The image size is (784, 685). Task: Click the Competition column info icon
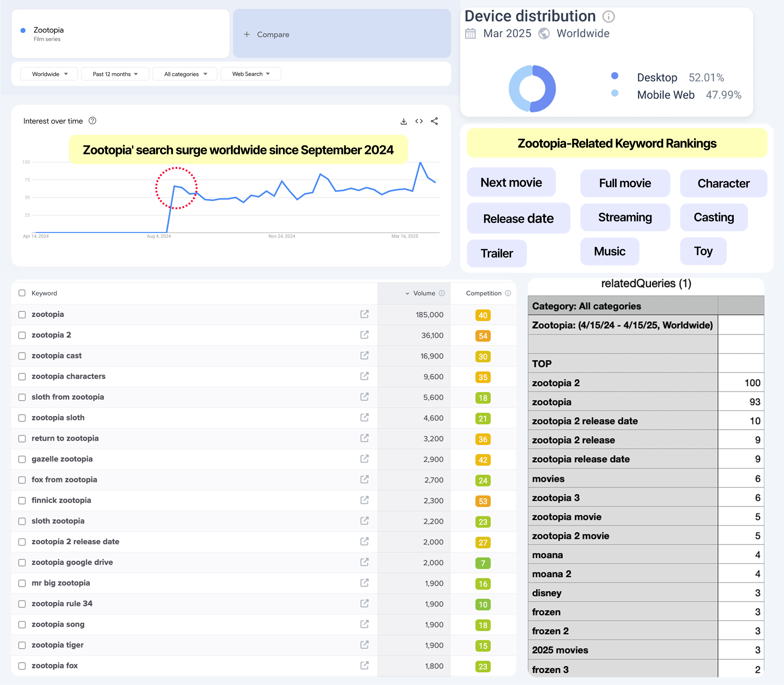(x=508, y=293)
